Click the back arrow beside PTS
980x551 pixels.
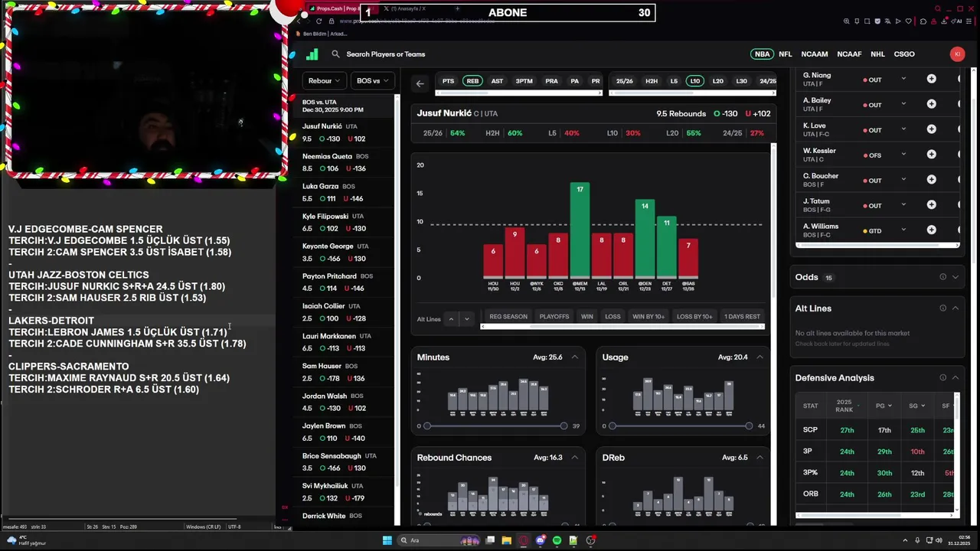pos(420,83)
